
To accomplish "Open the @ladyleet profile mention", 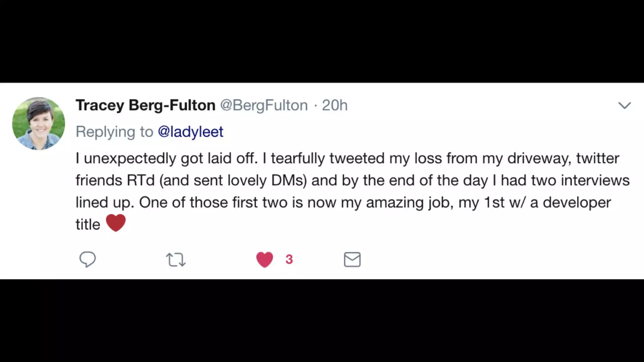I will tap(191, 132).
